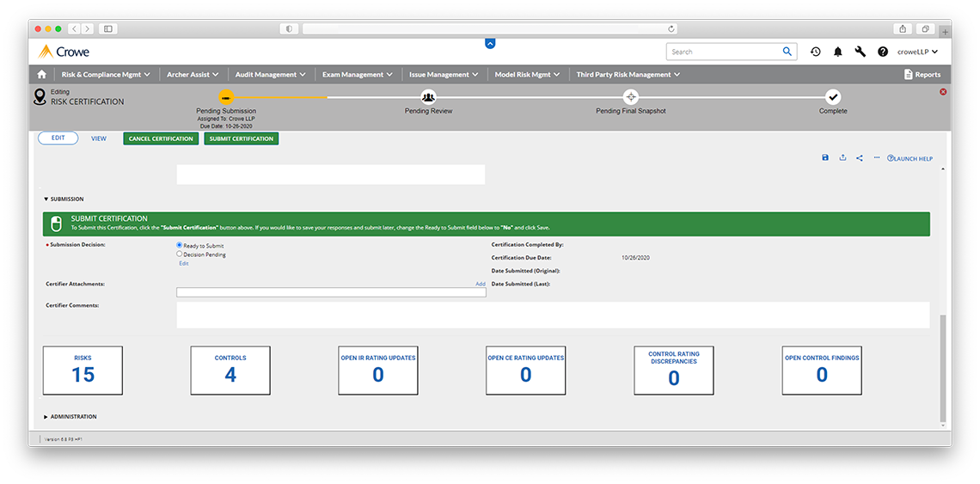The height and width of the screenshot is (484, 980).
Task: Click the Cancel Certification button
Action: (x=161, y=138)
